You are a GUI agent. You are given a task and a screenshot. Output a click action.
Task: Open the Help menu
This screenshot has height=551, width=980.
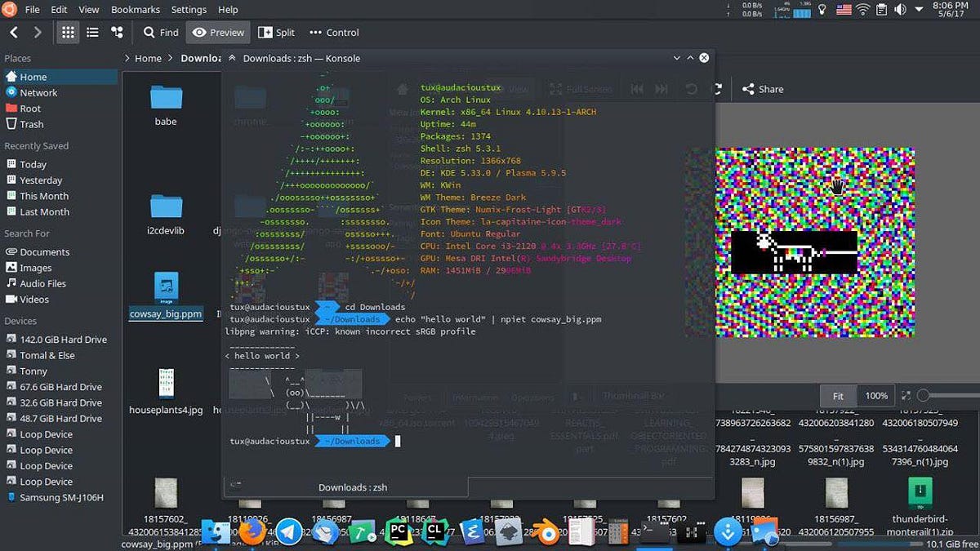point(229,10)
